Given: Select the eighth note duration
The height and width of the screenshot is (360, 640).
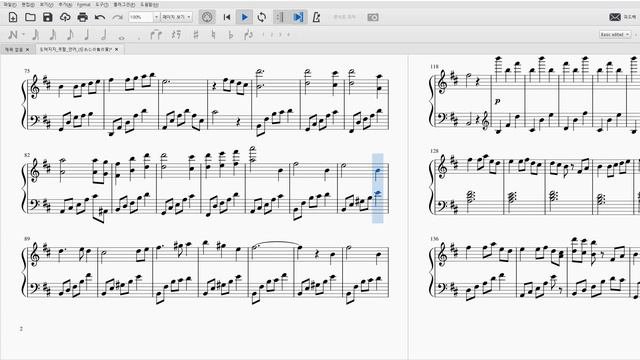Looking at the screenshot, I should 70,35.
